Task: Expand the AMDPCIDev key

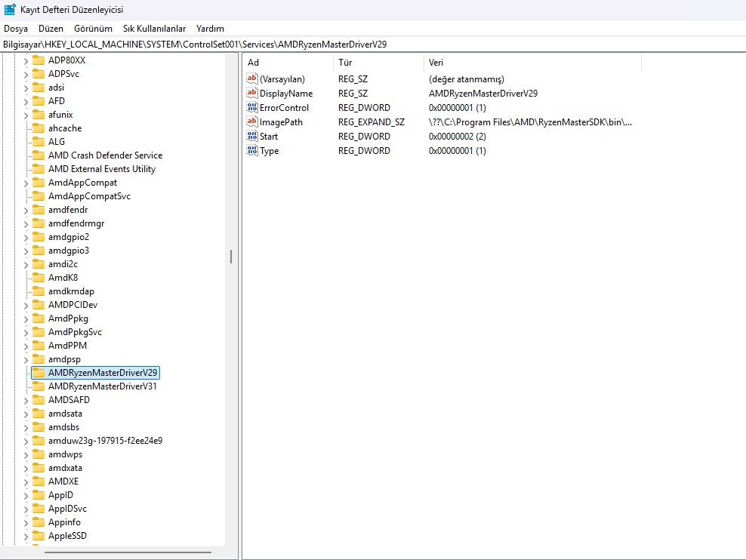Action: (26, 305)
